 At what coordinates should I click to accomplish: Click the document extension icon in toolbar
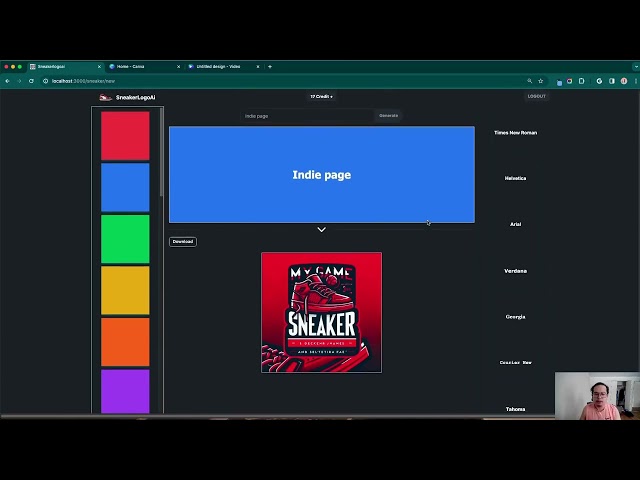pos(582,81)
